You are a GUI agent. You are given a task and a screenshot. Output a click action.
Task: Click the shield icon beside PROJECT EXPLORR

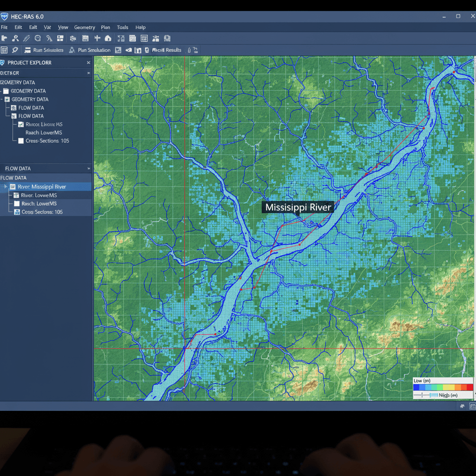2,63
